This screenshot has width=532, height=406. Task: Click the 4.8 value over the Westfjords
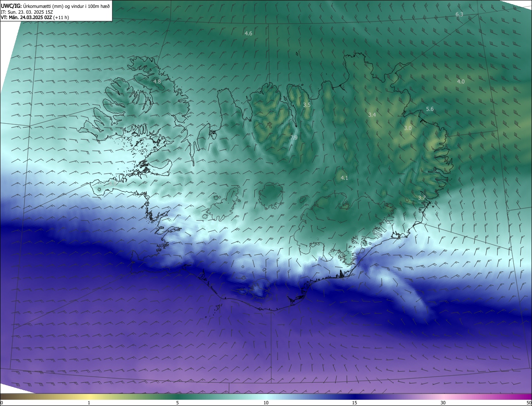tap(157, 81)
